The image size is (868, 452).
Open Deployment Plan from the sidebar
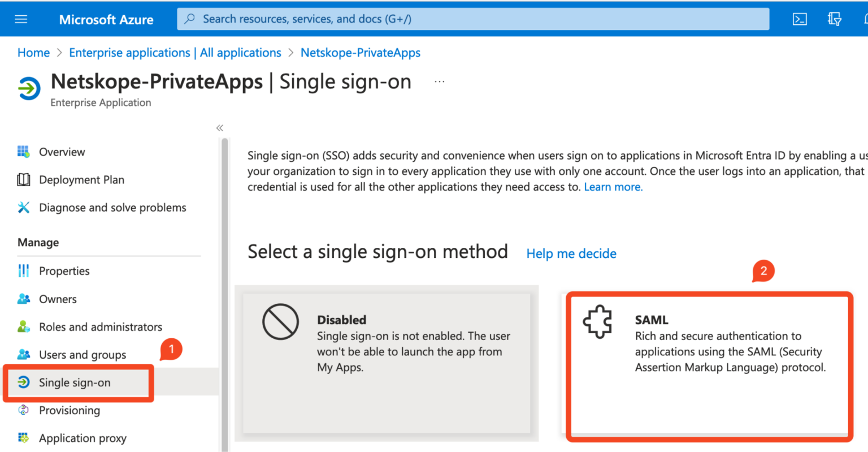point(81,179)
